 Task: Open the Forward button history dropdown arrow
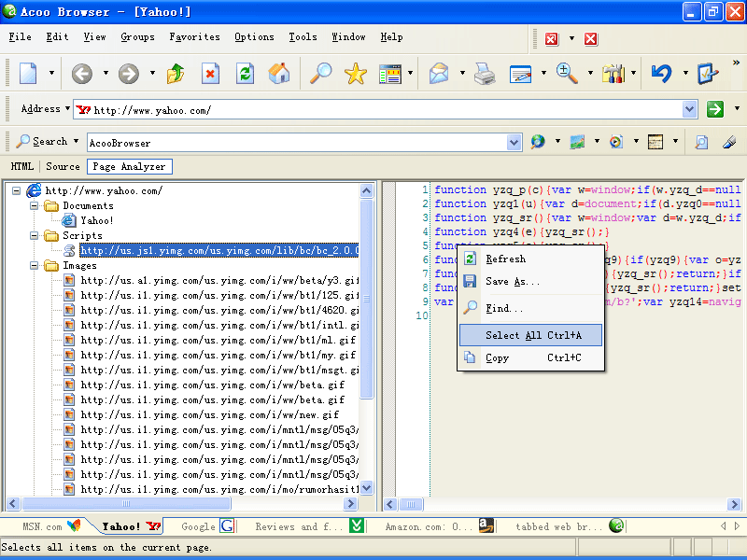pos(152,73)
